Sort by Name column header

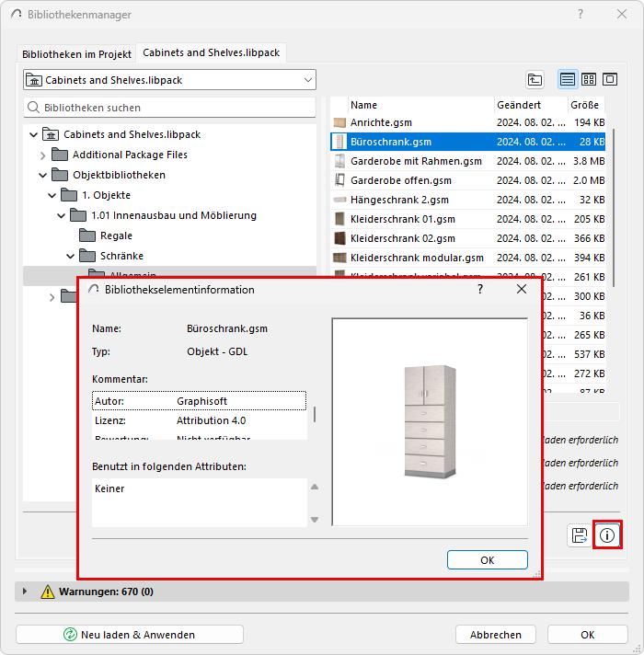(x=420, y=105)
